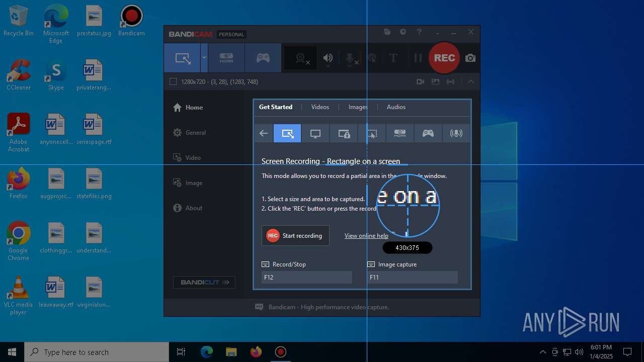
Task: Click video camera icon in status row
Action: point(420,81)
